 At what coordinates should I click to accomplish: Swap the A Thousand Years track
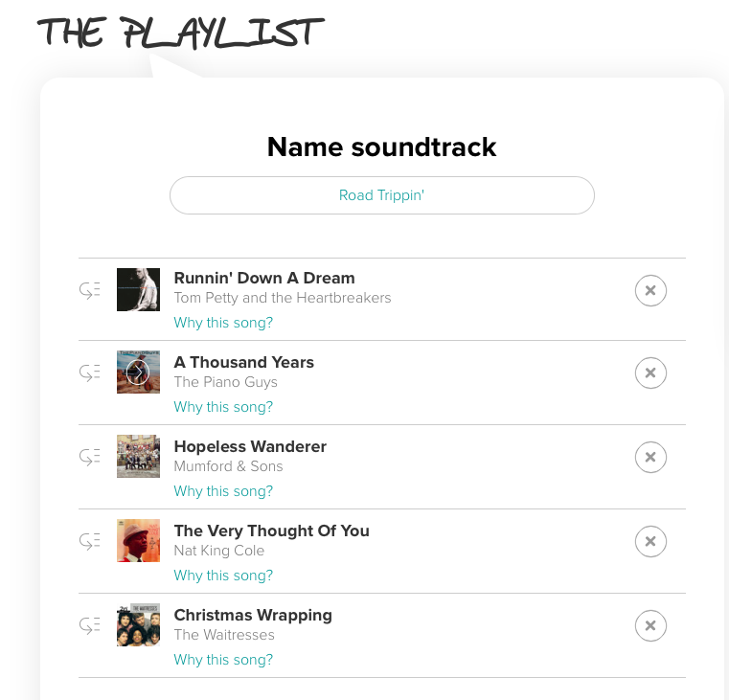tap(90, 373)
